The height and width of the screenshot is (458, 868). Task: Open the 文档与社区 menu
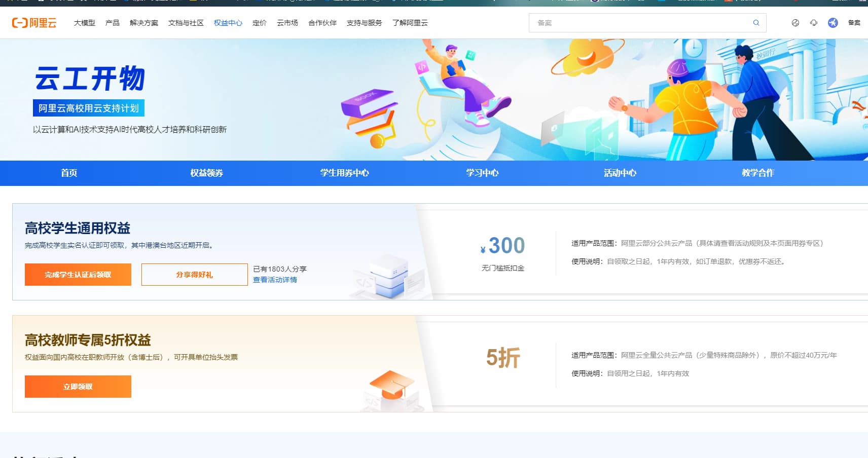pyautogui.click(x=186, y=23)
